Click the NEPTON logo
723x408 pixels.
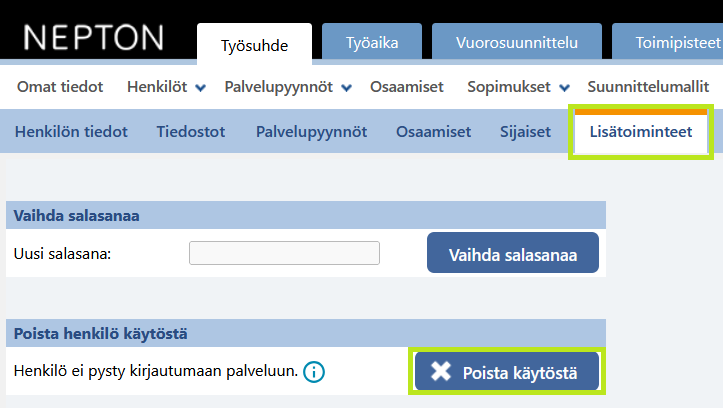click(94, 37)
